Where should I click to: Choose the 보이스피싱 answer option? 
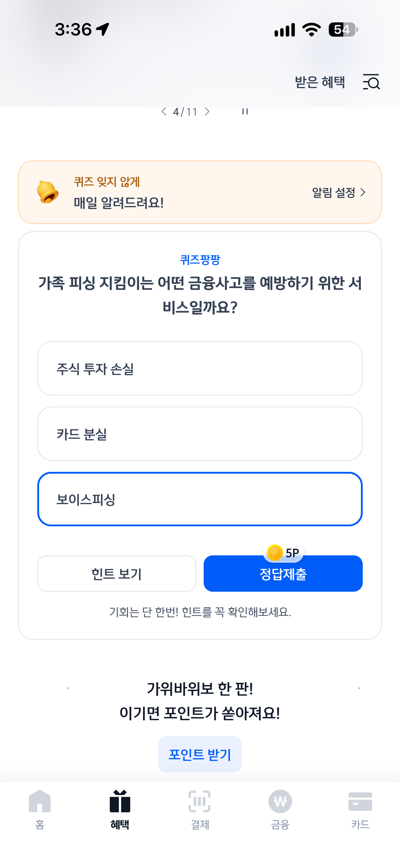pyautogui.click(x=200, y=499)
